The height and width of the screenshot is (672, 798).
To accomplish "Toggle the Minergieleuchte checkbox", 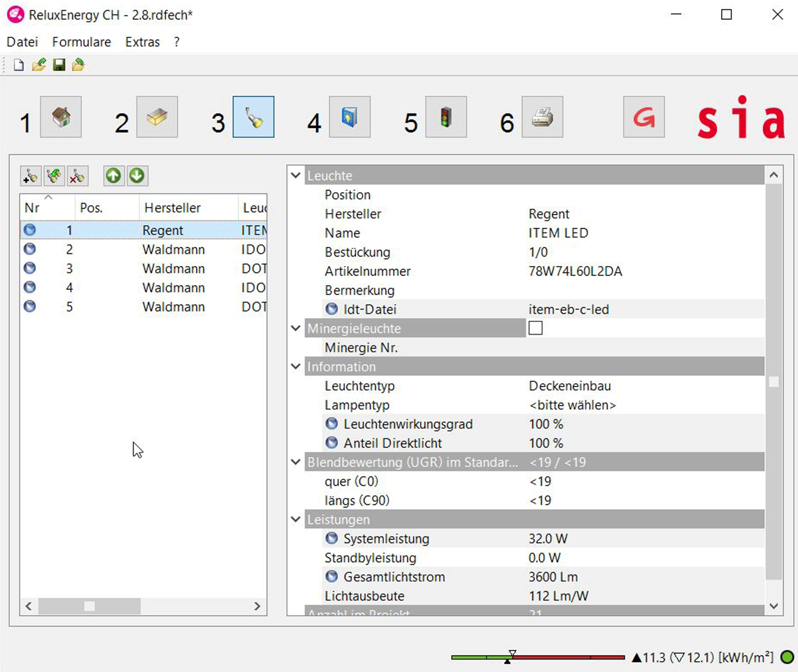I will point(535,328).
